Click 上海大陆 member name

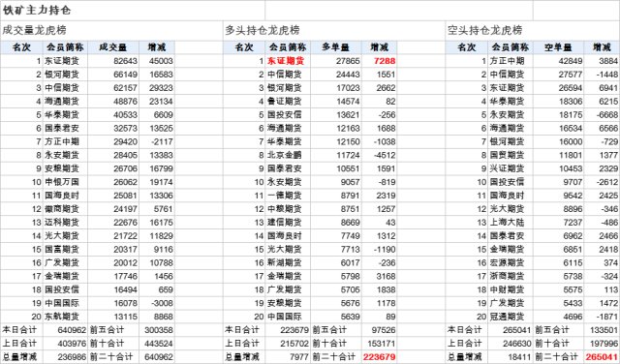[x=507, y=222]
